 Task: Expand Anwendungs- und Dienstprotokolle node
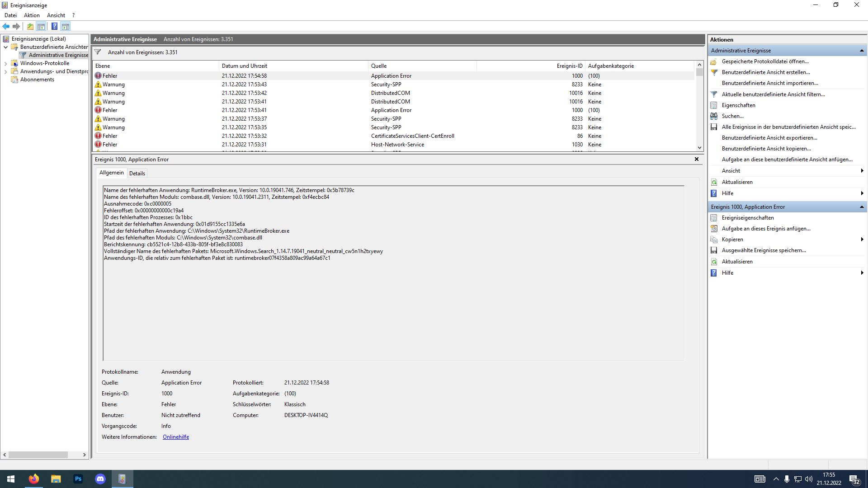point(5,72)
